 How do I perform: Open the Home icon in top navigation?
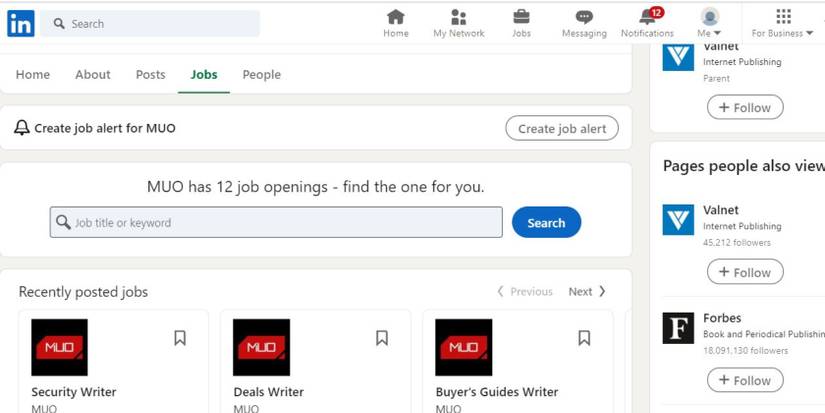coord(396,17)
